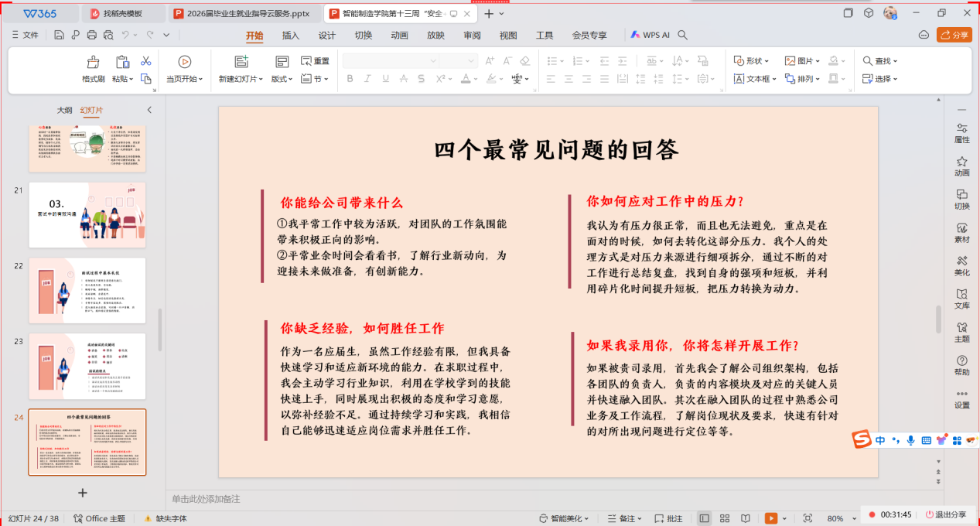Image resolution: width=980 pixels, height=526 pixels.
Task: Switch to reading view in status bar
Action: (745, 518)
